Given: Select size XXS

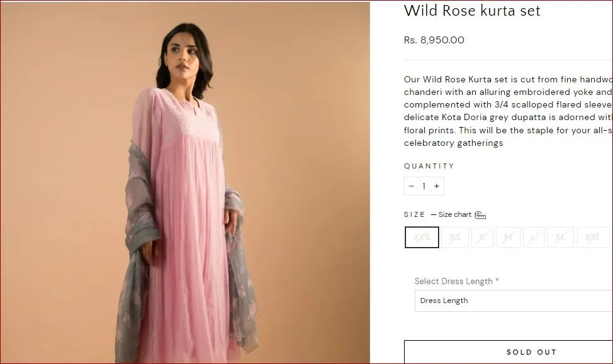Looking at the screenshot, I should 422,238.
